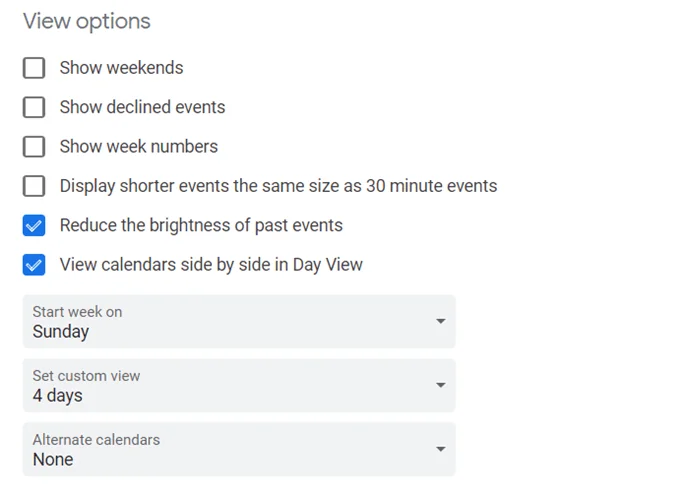Enable the Show weekends checkbox
The height and width of the screenshot is (497, 680).
coord(34,68)
